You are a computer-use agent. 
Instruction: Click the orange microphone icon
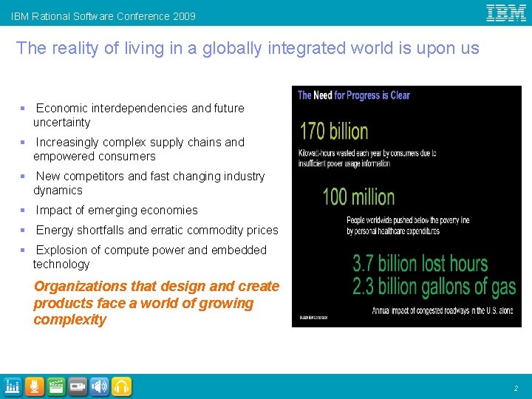pyautogui.click(x=34, y=386)
